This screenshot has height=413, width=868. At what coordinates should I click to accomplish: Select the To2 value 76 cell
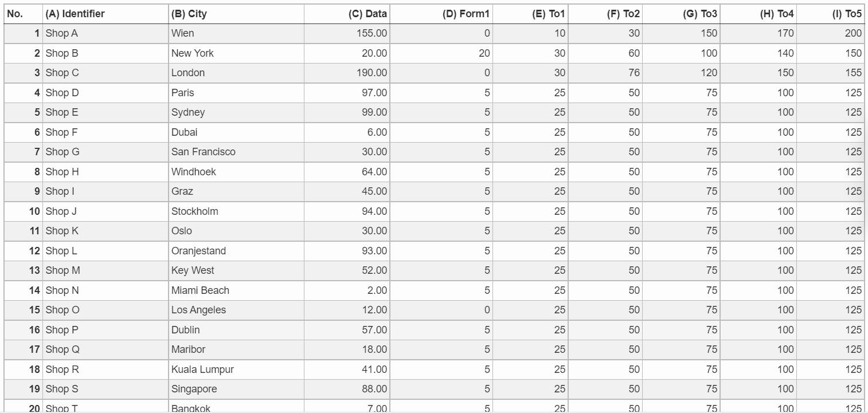605,73
